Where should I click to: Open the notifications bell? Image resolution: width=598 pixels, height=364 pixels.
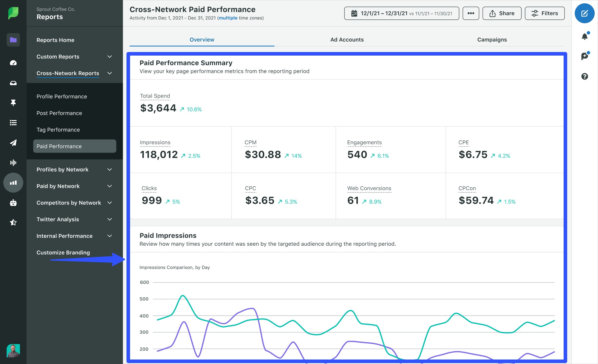[x=584, y=36]
